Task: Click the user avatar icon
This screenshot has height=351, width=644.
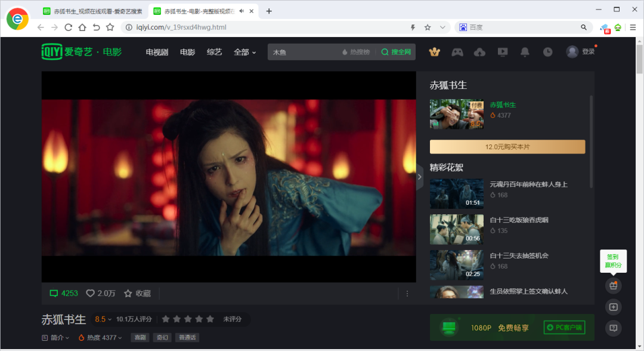Action: pos(572,52)
